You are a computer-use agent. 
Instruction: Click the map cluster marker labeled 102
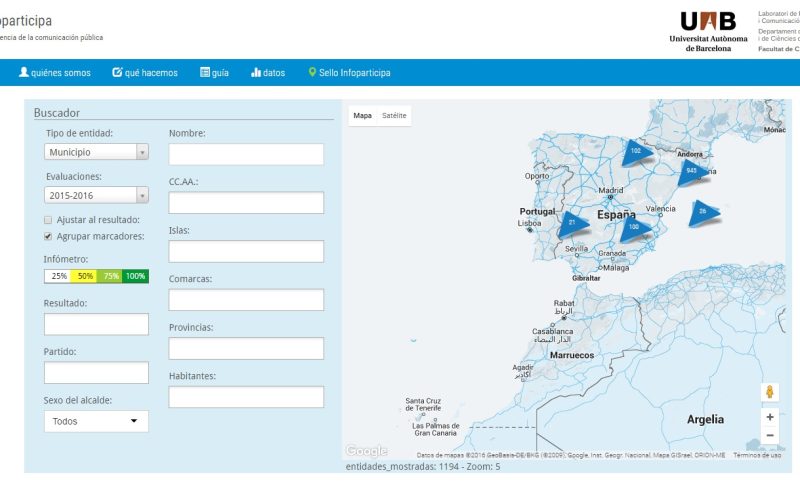636,153
